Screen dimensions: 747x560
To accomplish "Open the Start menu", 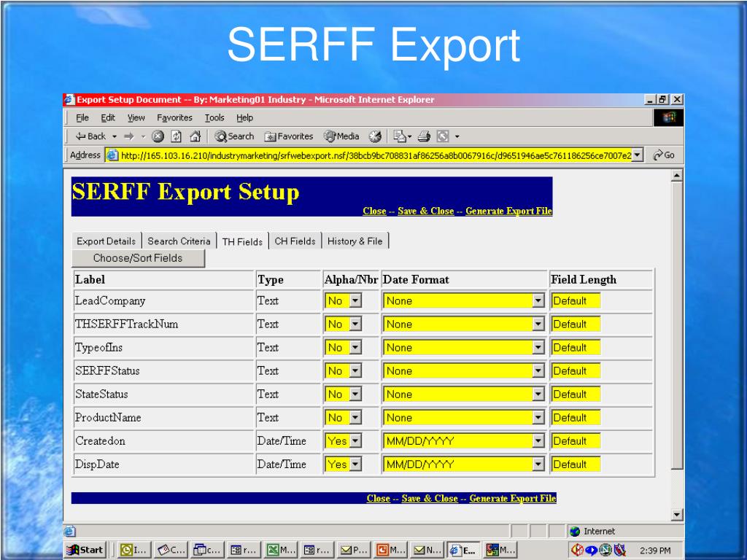I will pos(85,550).
